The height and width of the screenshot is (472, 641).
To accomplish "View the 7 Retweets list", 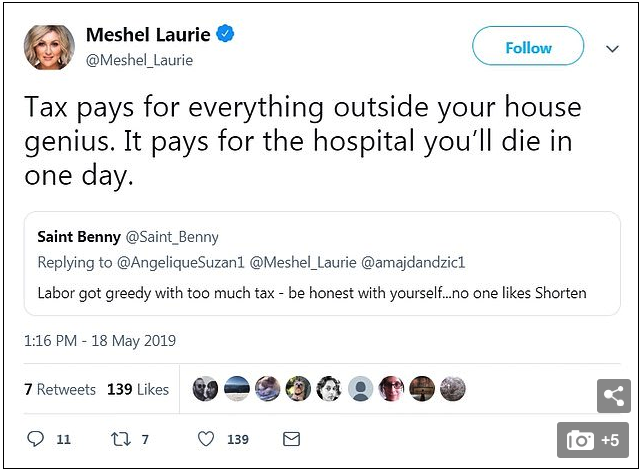I will (60, 389).
